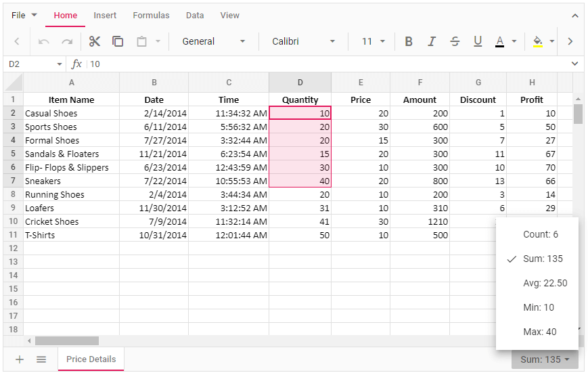Switch to the Insert tab
Viewport: 588px width, 375px height.
pos(105,16)
